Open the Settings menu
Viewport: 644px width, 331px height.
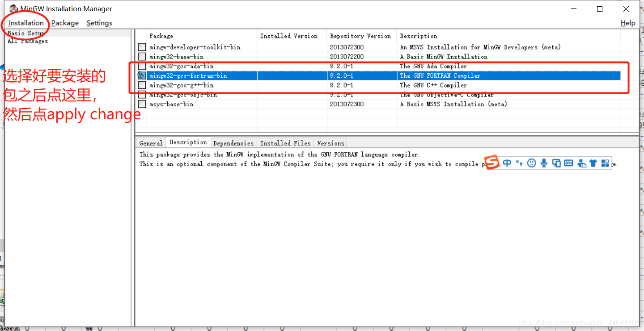[99, 23]
